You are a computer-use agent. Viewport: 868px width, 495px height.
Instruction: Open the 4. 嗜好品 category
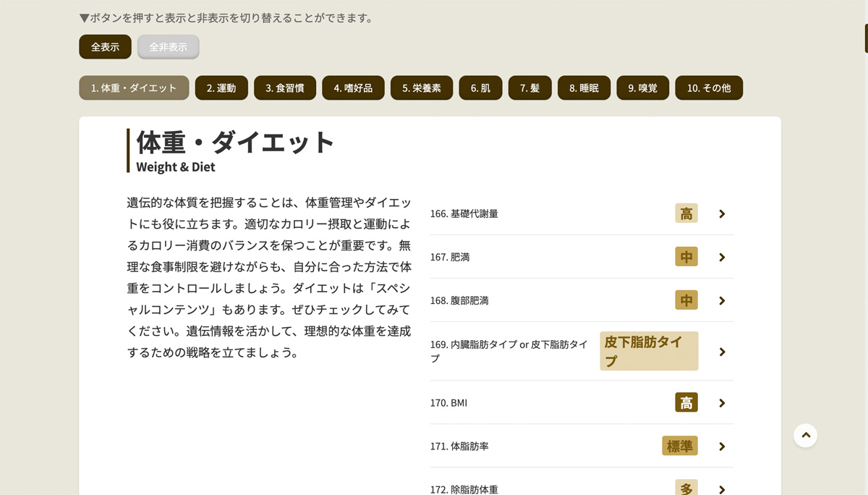353,88
